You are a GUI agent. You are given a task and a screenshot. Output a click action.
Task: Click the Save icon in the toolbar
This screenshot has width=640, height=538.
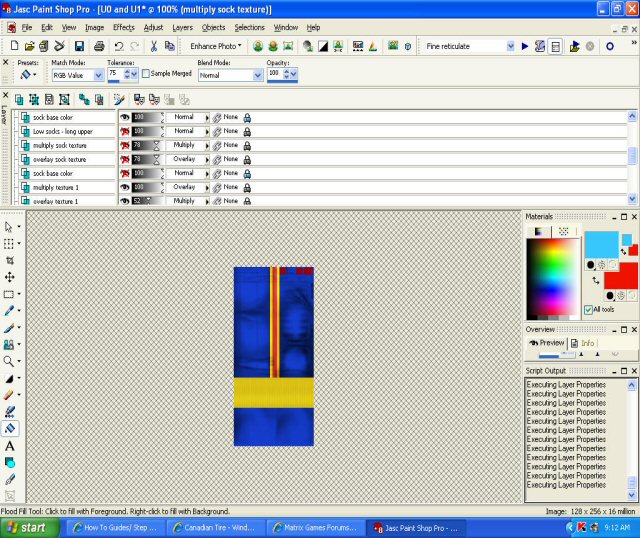[x=79, y=46]
